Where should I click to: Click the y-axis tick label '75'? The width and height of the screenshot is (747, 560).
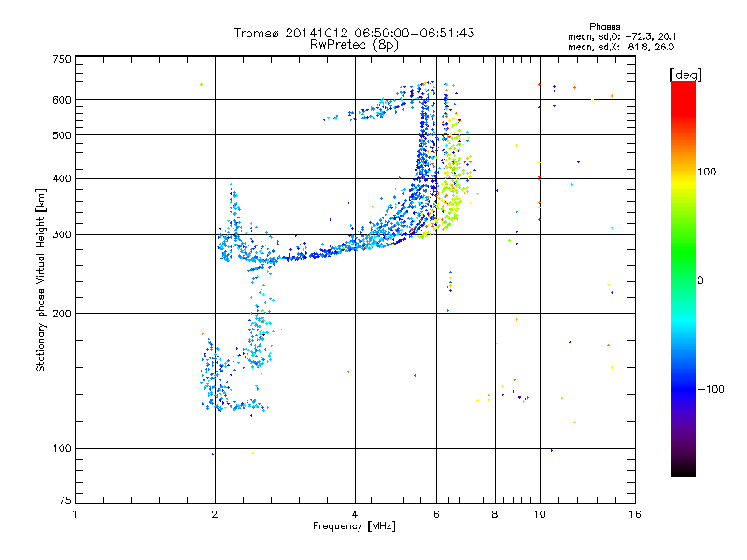pos(65,500)
